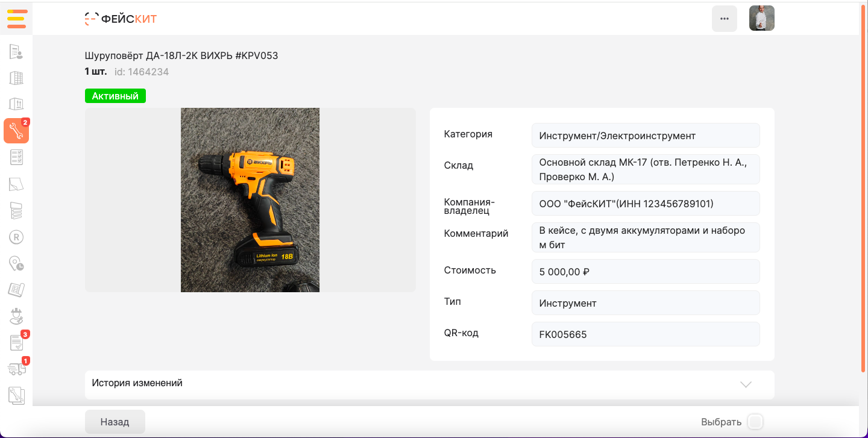
Task: Open the tools section with the wrench icon
Action: [16, 131]
